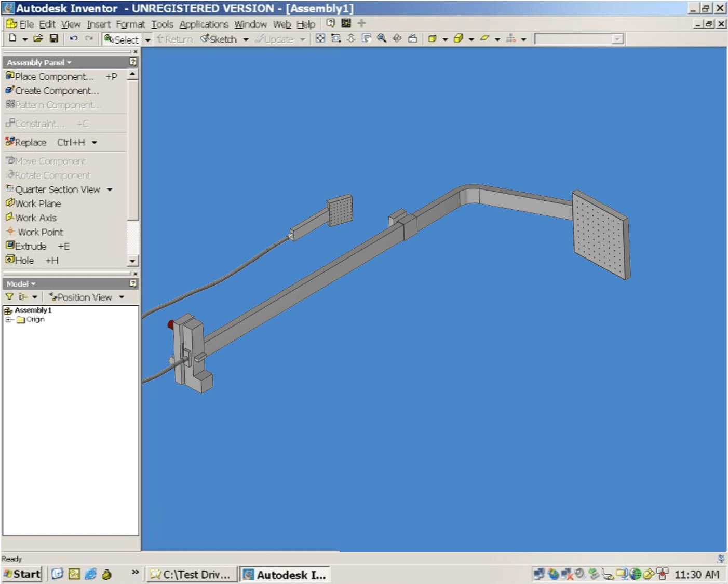Open the Hole tool
Screen dimensions: 728x584
pyautogui.click(x=24, y=260)
